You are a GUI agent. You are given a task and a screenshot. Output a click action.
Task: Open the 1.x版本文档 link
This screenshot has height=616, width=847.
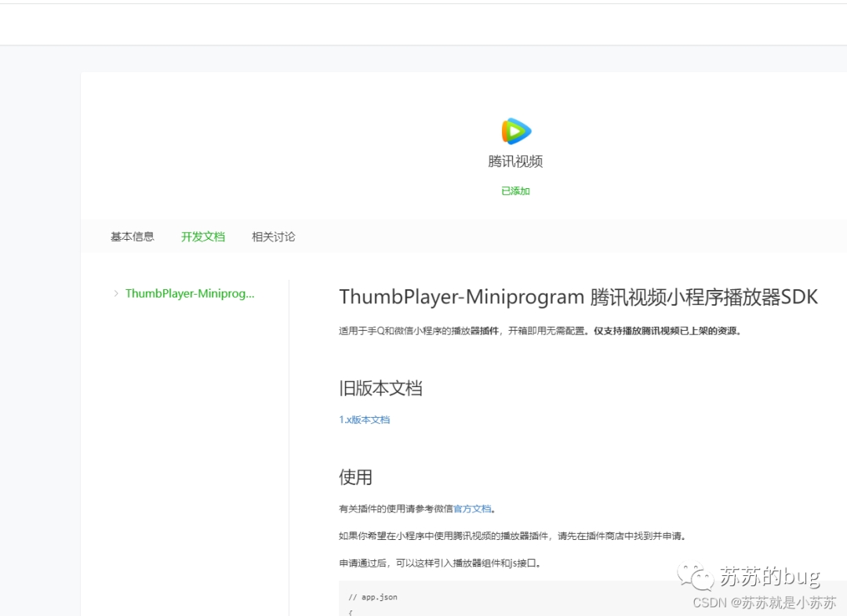(x=364, y=419)
